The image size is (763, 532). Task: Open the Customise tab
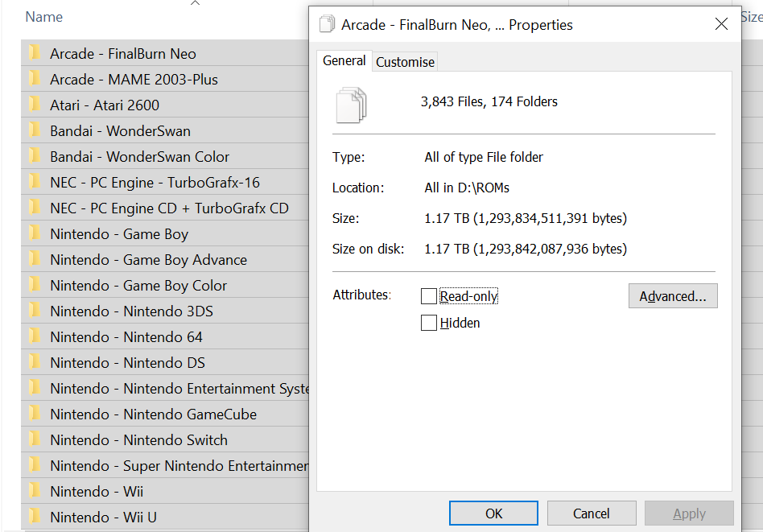tap(405, 62)
